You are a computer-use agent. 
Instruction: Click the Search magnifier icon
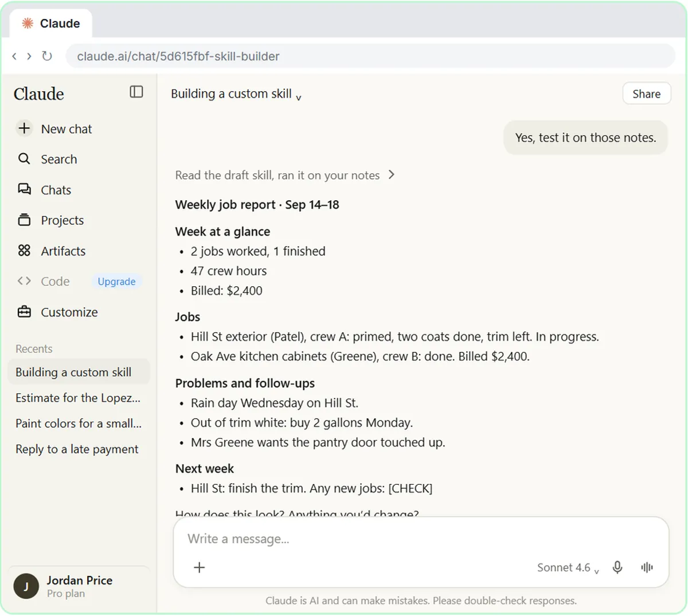[x=24, y=159]
